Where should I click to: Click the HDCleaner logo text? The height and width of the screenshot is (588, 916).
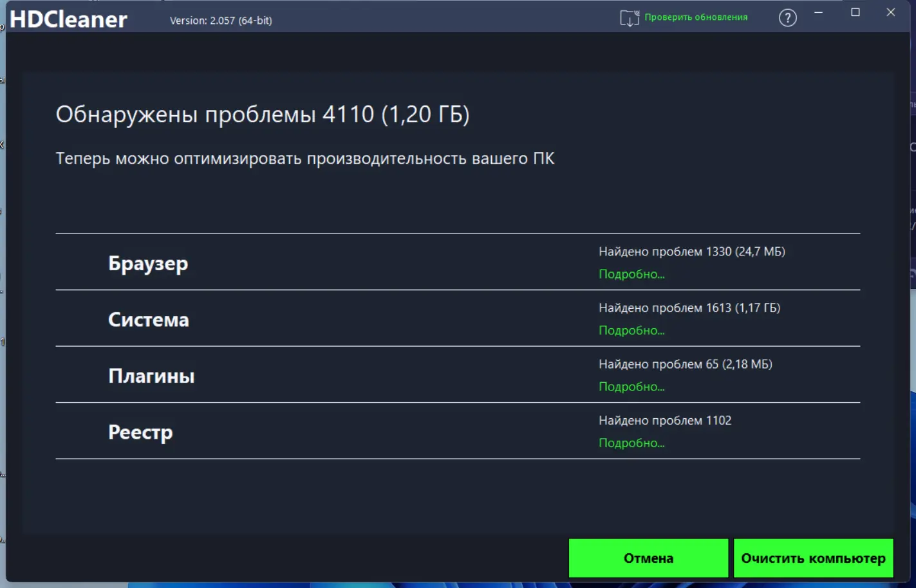click(x=69, y=19)
